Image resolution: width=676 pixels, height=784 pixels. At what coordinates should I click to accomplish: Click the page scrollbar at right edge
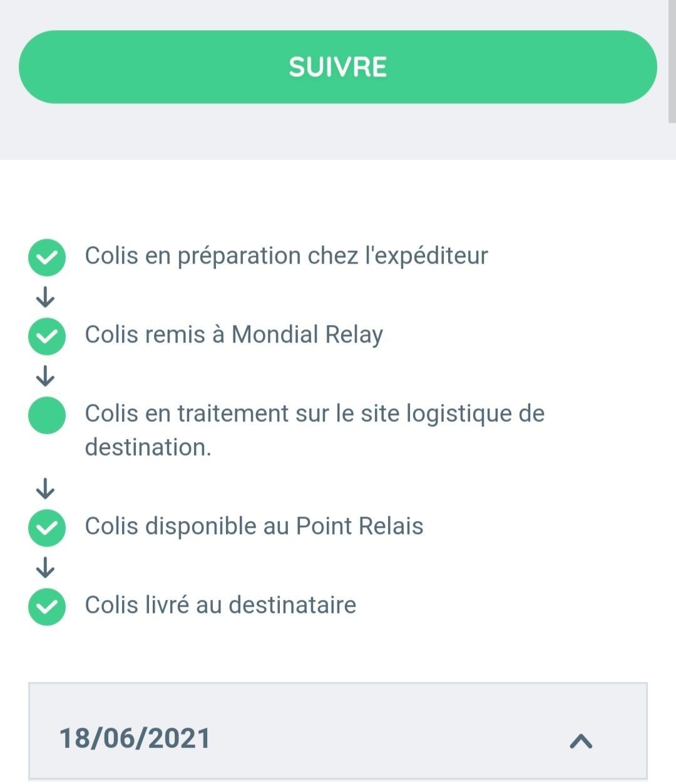click(x=672, y=63)
